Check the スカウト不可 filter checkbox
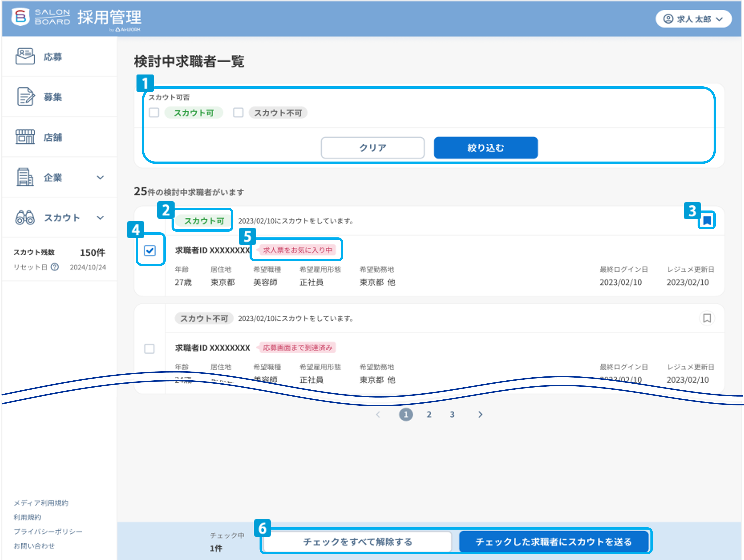 pyautogui.click(x=238, y=112)
